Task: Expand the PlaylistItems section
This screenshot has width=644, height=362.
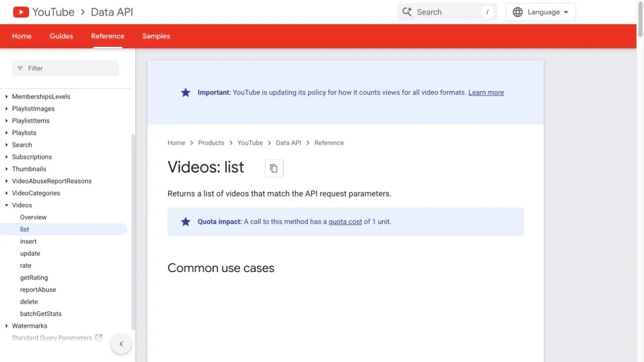Action: pyautogui.click(x=7, y=120)
